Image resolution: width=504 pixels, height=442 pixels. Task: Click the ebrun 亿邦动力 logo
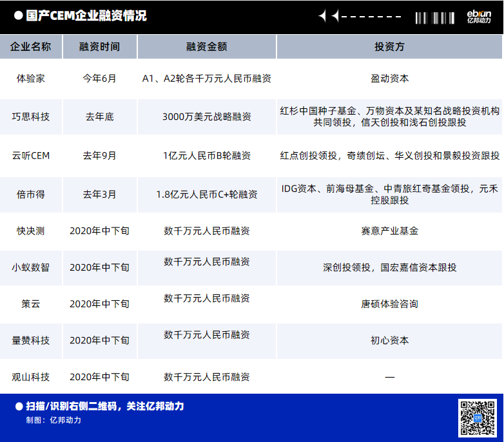[x=478, y=17]
